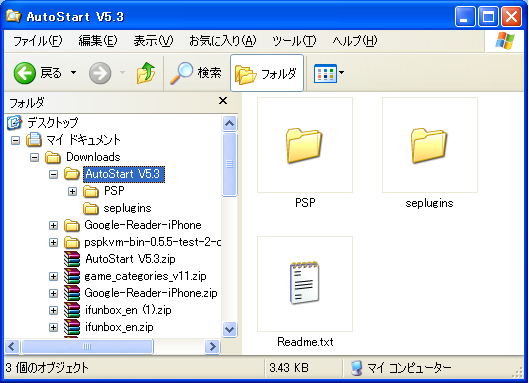
Task: Open the PSP folder thumbnail
Action: (x=305, y=145)
